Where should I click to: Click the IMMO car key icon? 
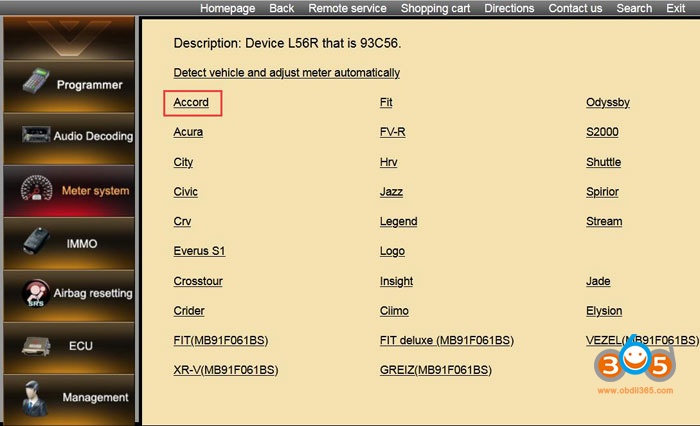37,240
